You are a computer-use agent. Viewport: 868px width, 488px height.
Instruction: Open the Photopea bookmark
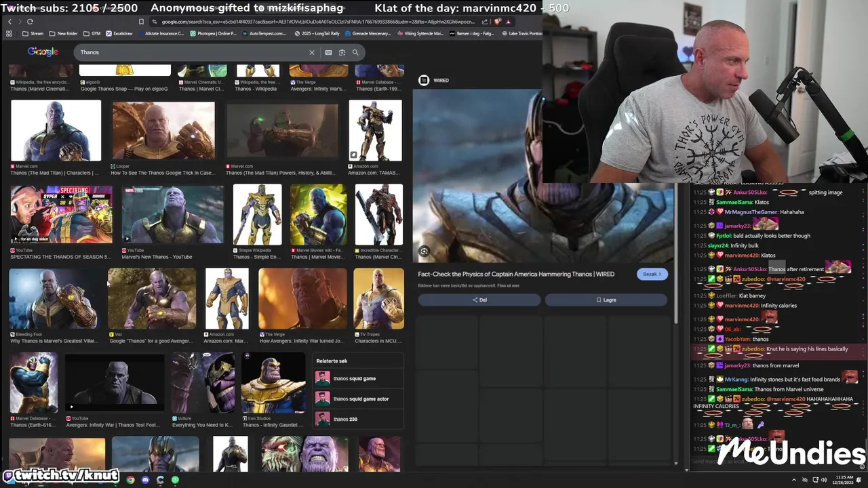(213, 33)
